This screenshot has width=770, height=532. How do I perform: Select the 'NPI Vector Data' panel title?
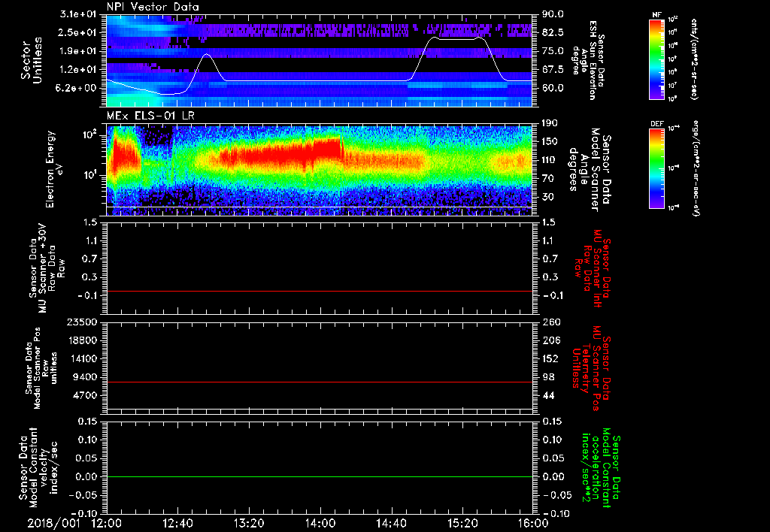[153, 7]
